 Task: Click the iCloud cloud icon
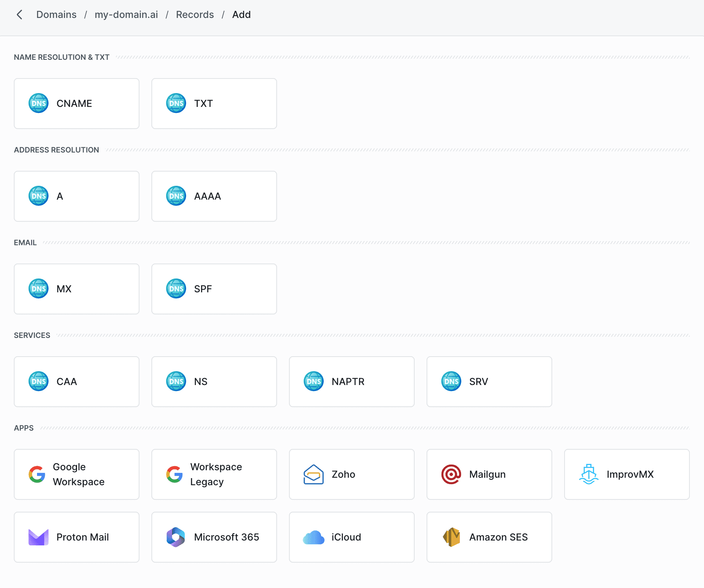[313, 537]
